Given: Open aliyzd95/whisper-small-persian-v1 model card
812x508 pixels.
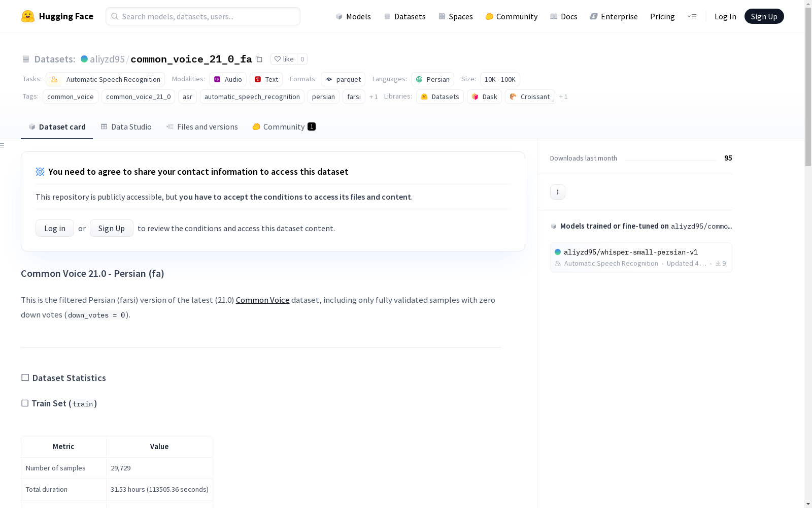Looking at the screenshot, I should point(641,258).
